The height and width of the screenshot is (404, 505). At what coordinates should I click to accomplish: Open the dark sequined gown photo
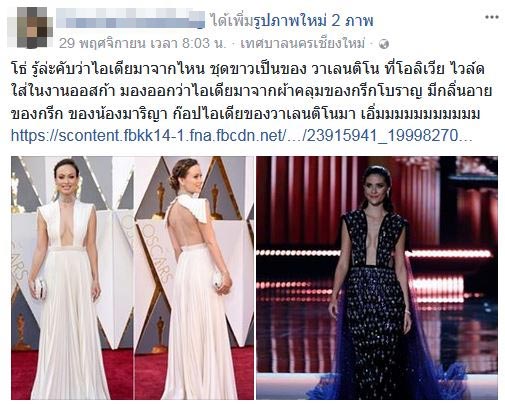point(377,278)
